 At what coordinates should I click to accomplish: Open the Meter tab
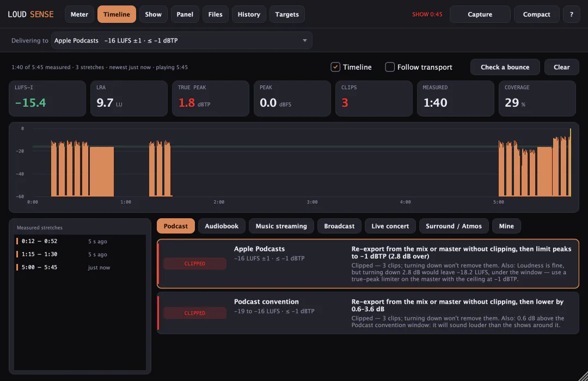[x=79, y=14]
